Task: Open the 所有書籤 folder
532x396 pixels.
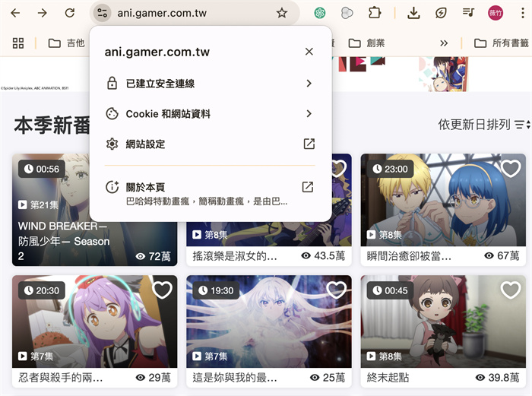Action: (501, 43)
